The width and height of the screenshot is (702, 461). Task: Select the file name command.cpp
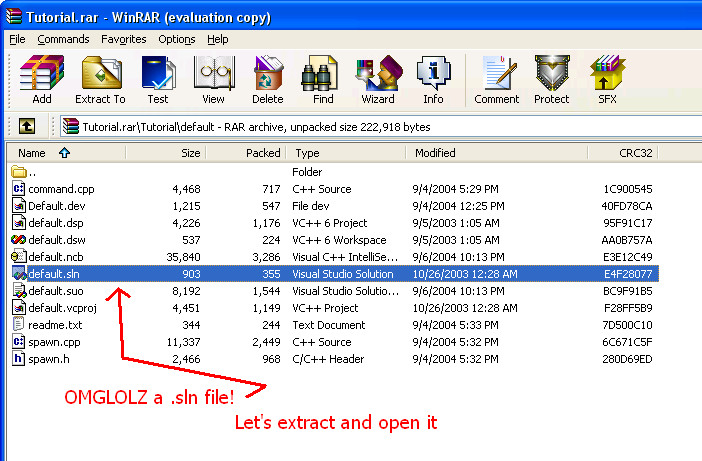pos(61,189)
